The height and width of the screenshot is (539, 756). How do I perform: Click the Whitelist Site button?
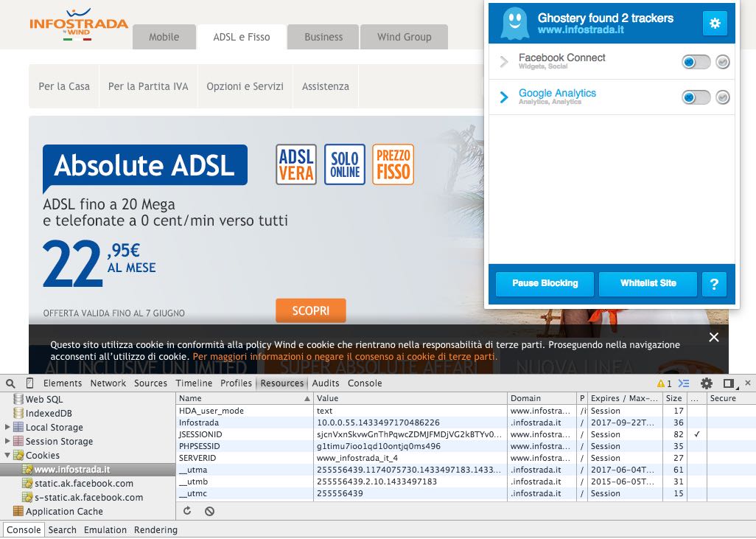click(648, 284)
